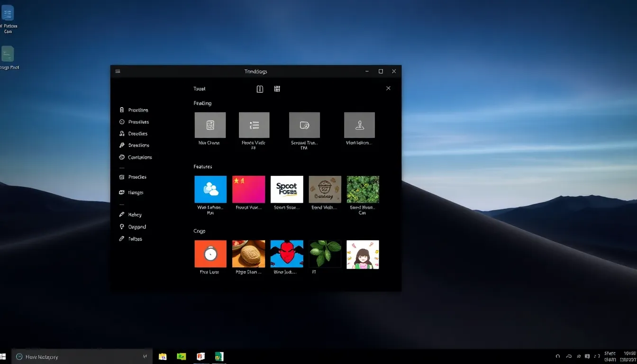Switch to the grid view icon in the header
The image size is (637, 364).
pyautogui.click(x=277, y=89)
